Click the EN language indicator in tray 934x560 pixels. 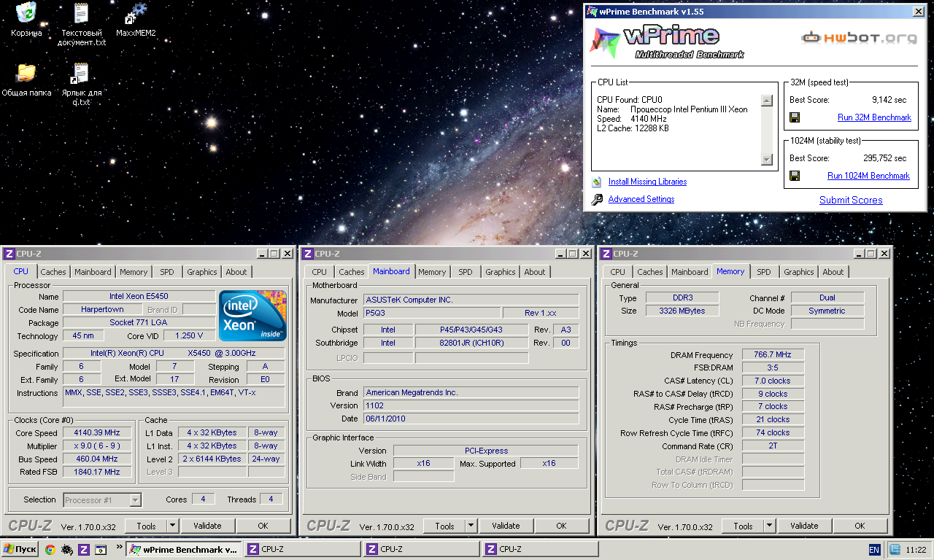[x=874, y=550]
